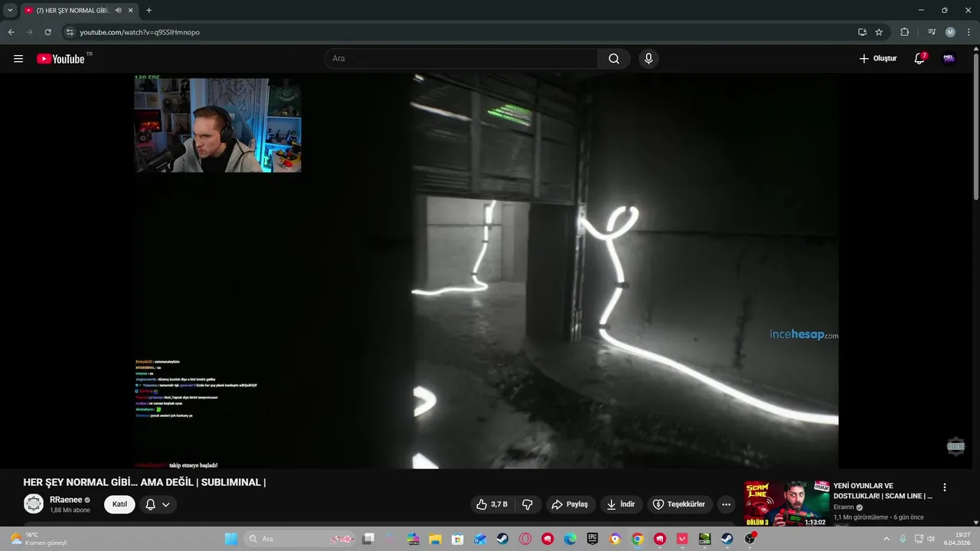Toggle channel notification bell for RRaenee
The image size is (980, 551).
coord(151,504)
